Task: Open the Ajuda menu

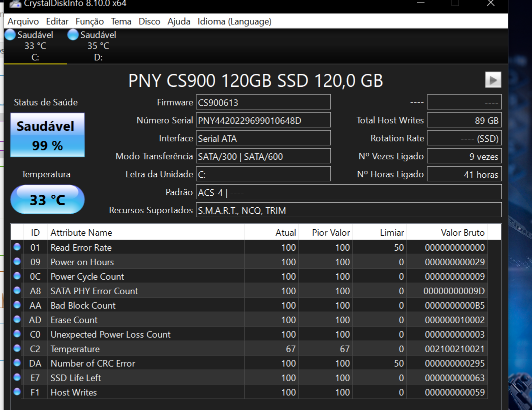Action: tap(179, 21)
